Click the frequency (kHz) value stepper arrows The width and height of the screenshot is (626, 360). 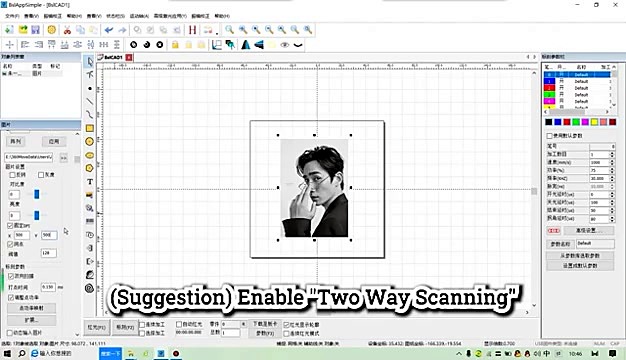612,178
